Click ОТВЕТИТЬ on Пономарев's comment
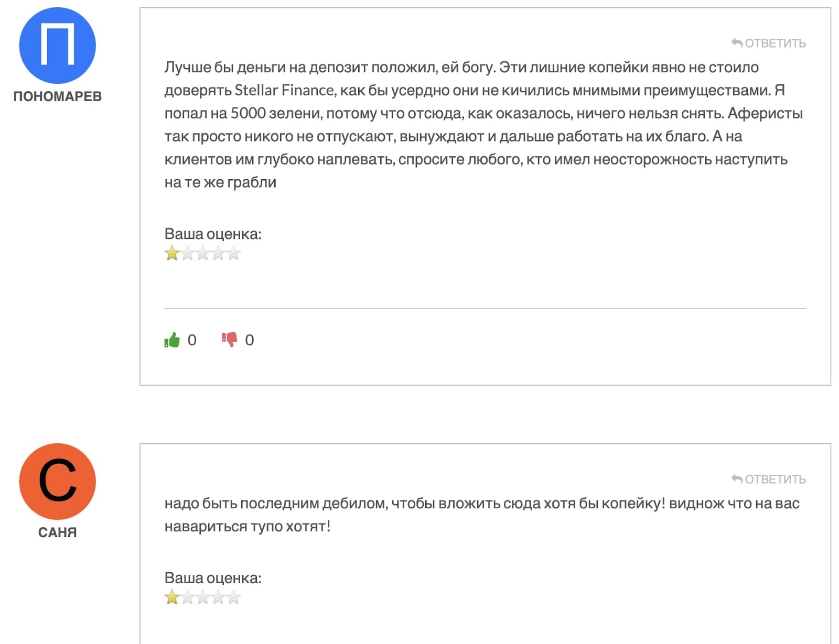The width and height of the screenshot is (839, 644). click(x=775, y=43)
